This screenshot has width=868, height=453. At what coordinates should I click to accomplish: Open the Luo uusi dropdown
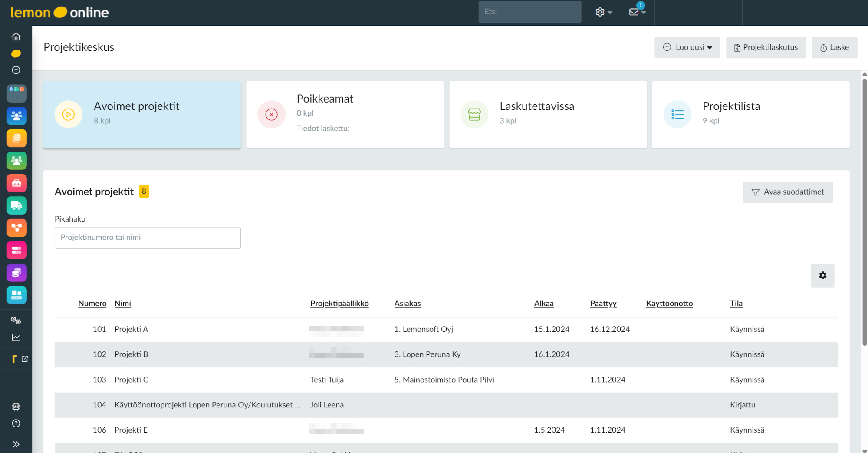pos(687,47)
